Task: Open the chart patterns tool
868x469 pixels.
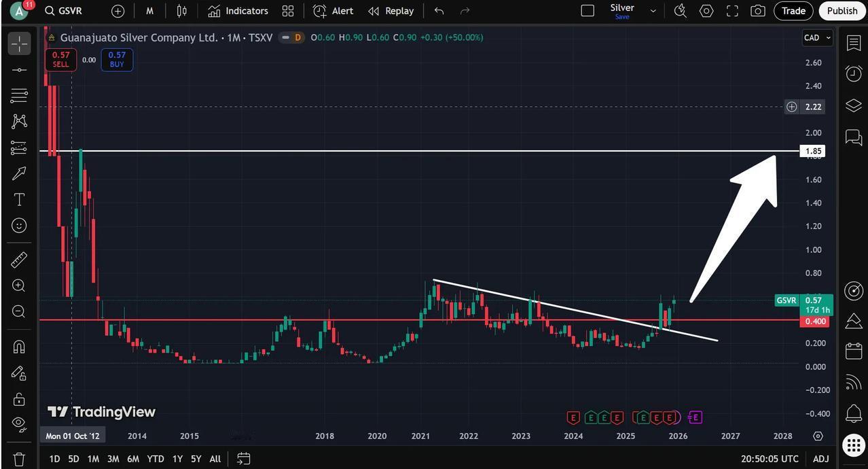Action: tap(19, 122)
